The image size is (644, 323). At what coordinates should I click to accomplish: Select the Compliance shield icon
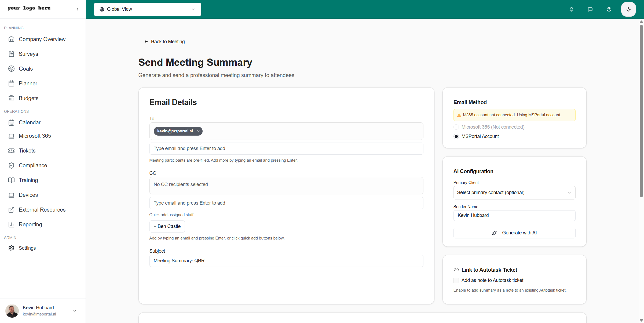[x=12, y=165]
